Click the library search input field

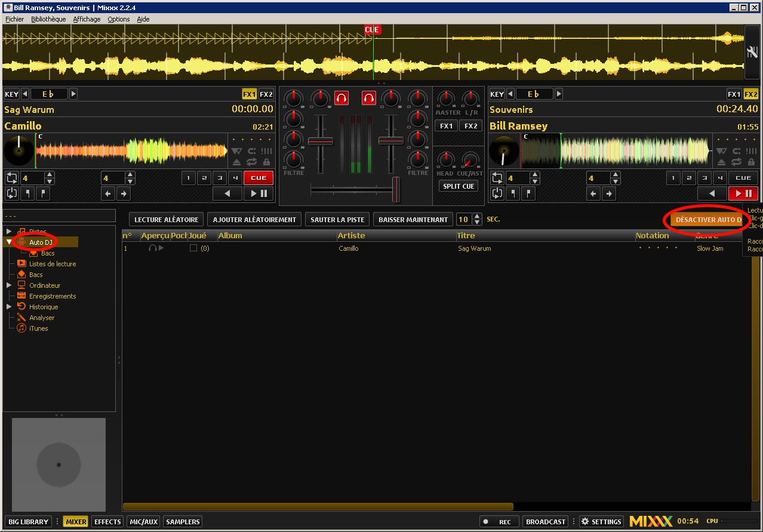59,216
